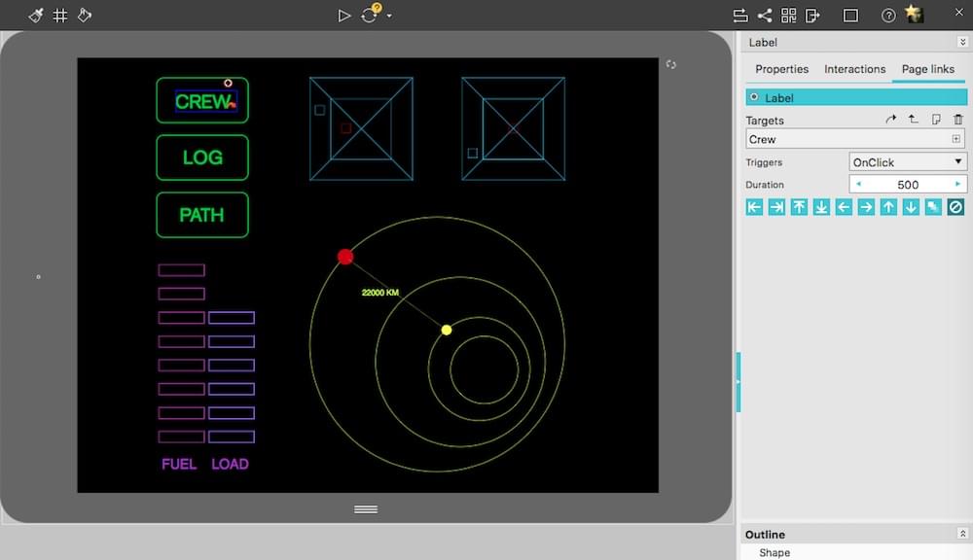
Task: Choose push-to-bottom-edge transition icon
Action: pos(821,207)
